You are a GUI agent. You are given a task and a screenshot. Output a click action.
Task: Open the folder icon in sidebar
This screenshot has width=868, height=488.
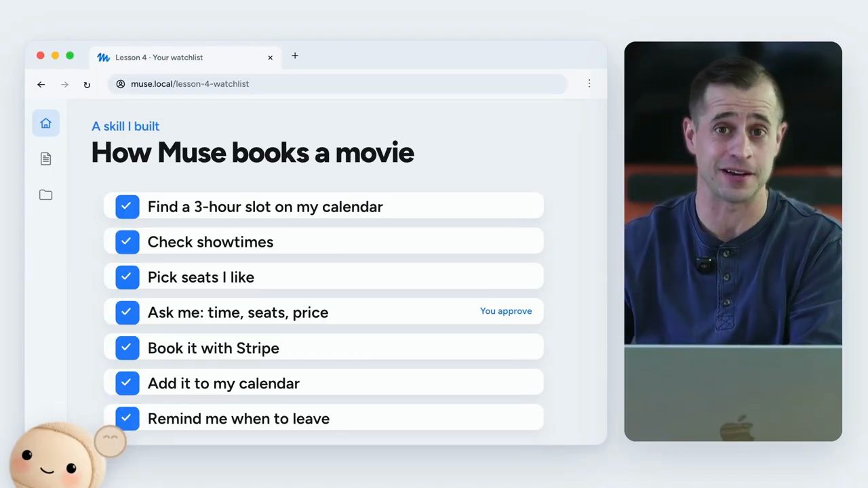coord(45,195)
